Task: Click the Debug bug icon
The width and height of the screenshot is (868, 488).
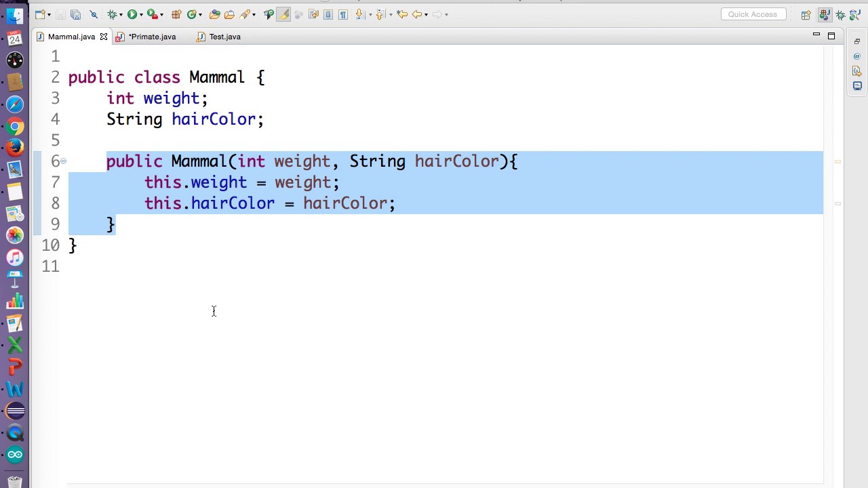Action: [112, 14]
